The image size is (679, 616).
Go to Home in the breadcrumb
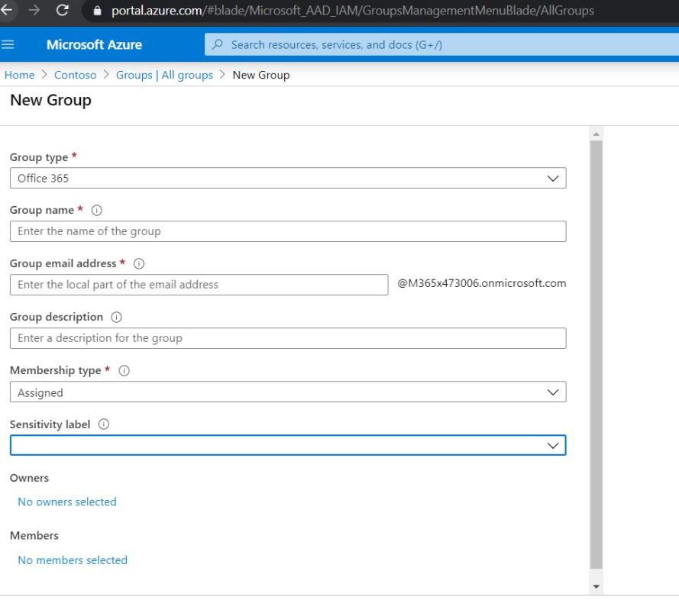pyautogui.click(x=19, y=75)
